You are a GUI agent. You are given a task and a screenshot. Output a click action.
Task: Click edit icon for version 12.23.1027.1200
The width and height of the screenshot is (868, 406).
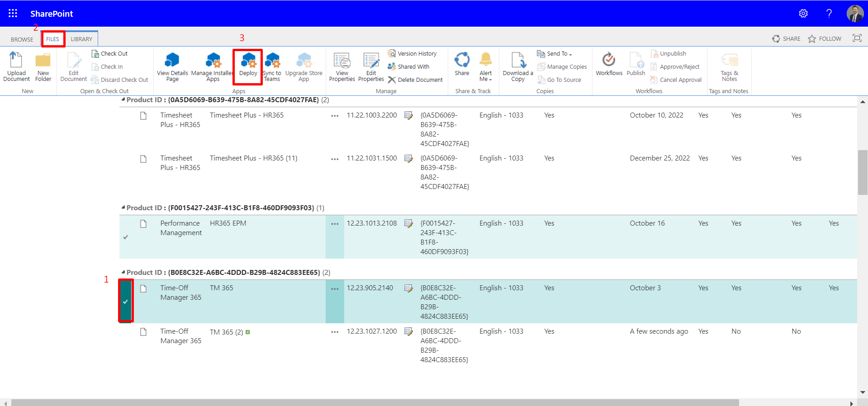point(408,332)
